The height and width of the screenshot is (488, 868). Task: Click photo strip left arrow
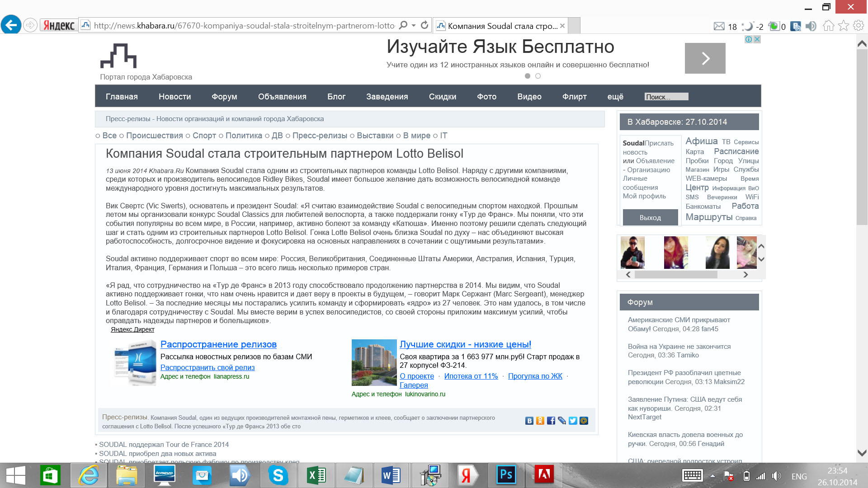pyautogui.click(x=628, y=274)
